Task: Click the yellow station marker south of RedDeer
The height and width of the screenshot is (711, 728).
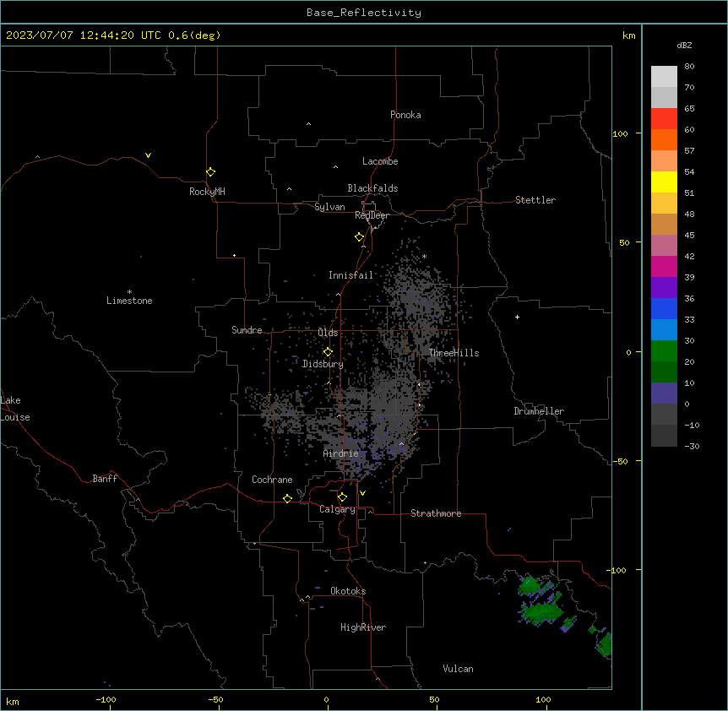Action: (360, 236)
